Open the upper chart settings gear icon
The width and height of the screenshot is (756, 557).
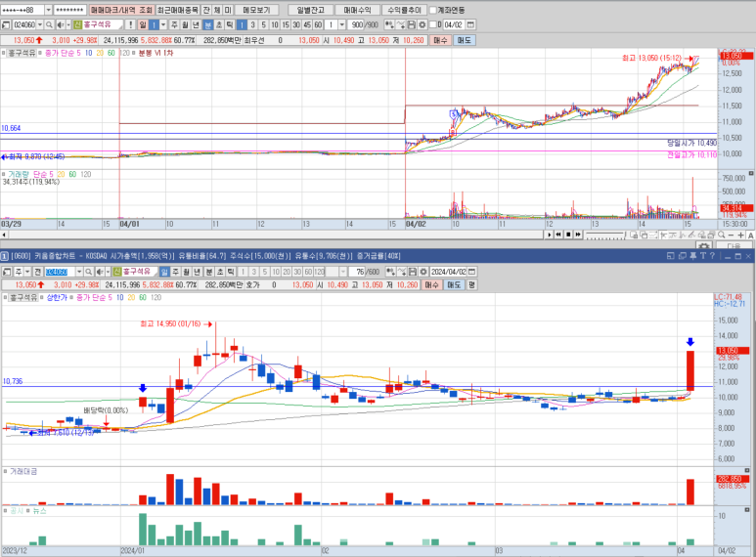point(422,24)
